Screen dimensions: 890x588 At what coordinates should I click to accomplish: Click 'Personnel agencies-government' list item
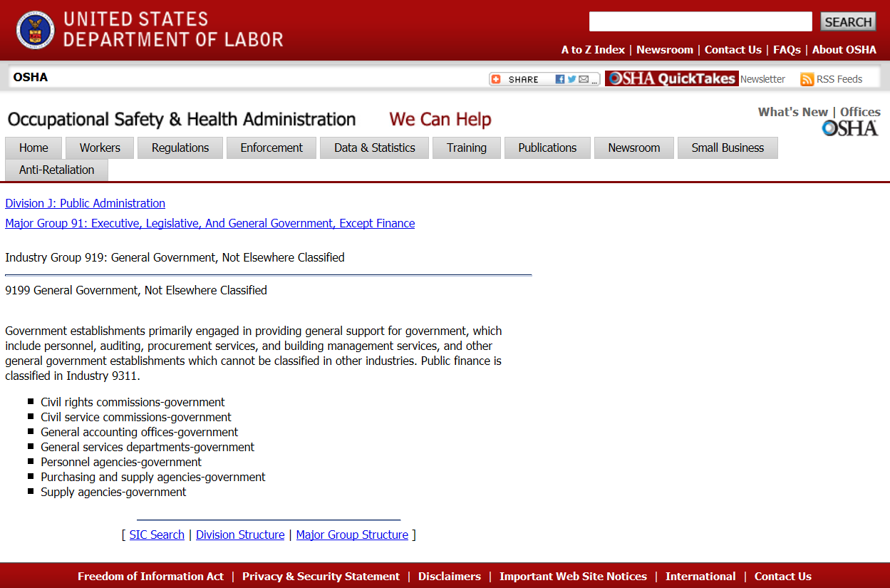pyautogui.click(x=121, y=462)
